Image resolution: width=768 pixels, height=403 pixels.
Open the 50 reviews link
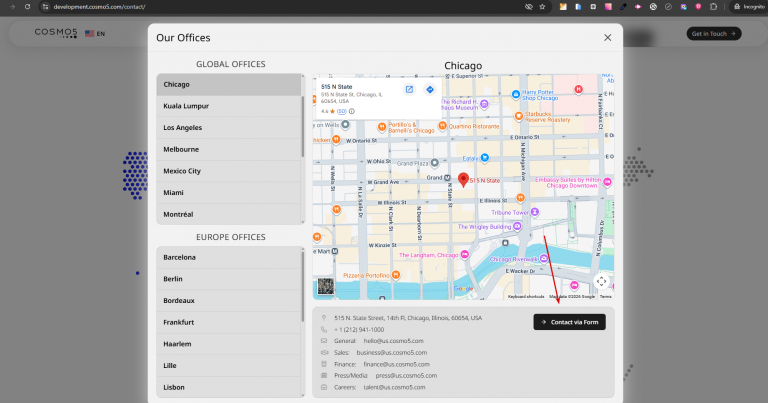(x=341, y=112)
